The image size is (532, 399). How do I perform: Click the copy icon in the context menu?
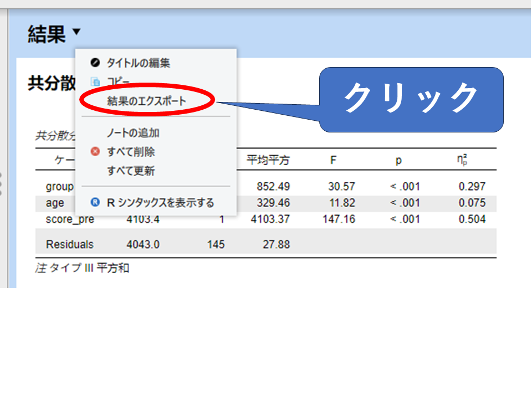95,82
